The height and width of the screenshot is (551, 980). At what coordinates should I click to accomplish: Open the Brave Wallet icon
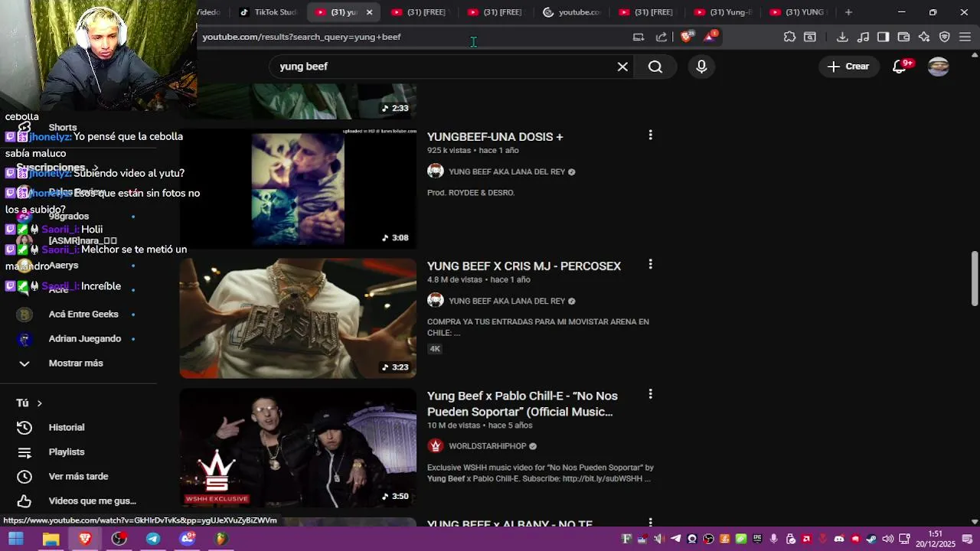[x=903, y=37]
